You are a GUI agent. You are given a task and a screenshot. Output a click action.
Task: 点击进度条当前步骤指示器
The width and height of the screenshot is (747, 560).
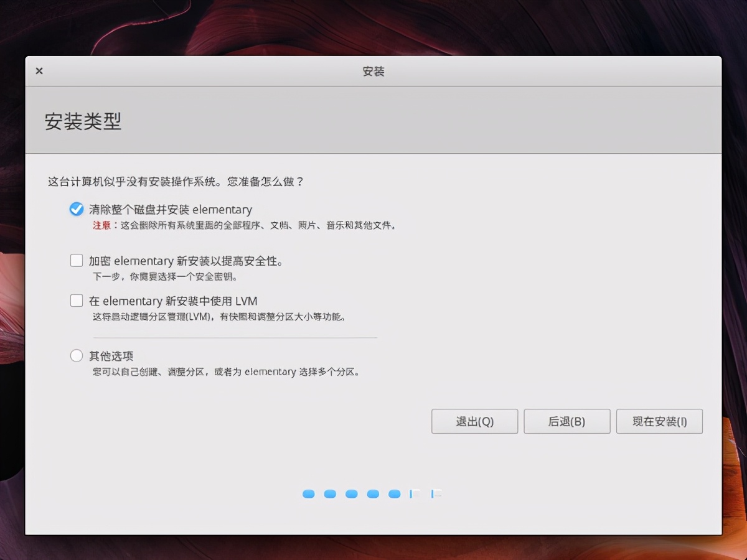(x=414, y=493)
